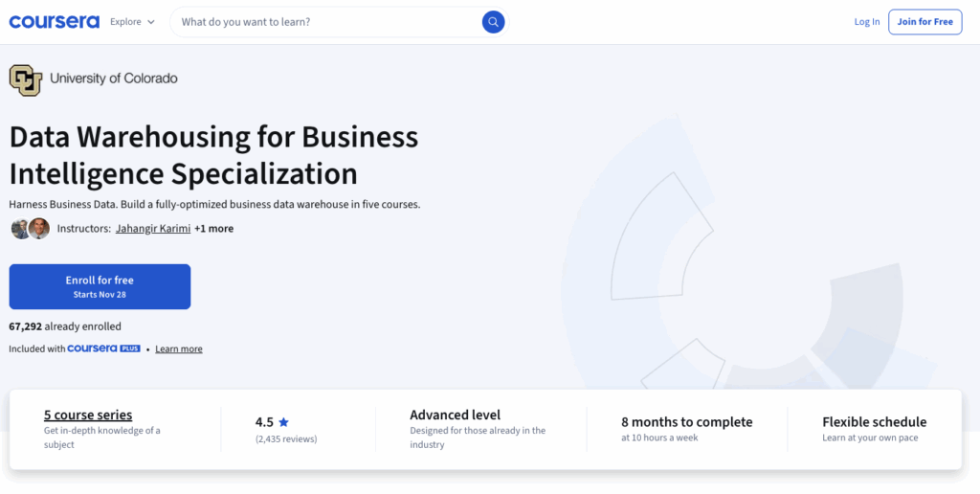Click the '8 months to complete' heading
This screenshot has height=494, width=980.
pos(686,422)
